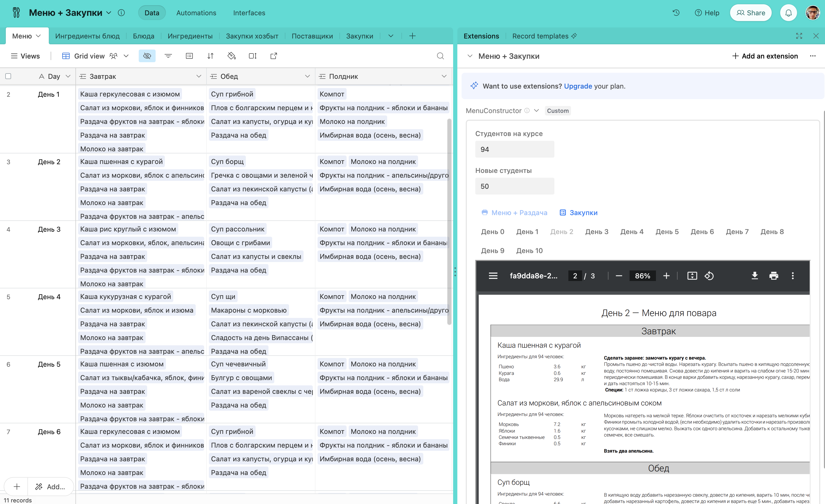Open the user profile avatar
Screen dimensions: 825x504
[813, 13]
